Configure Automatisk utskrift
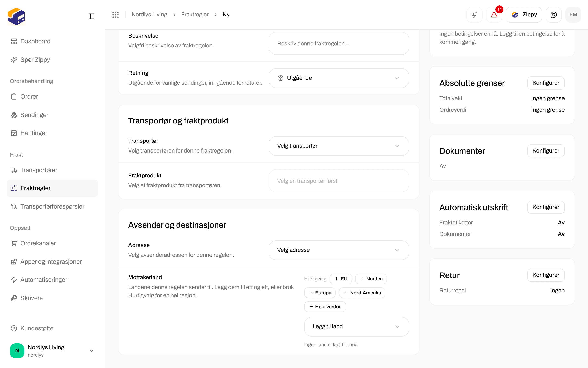This screenshot has height=368, width=588. 546,207
